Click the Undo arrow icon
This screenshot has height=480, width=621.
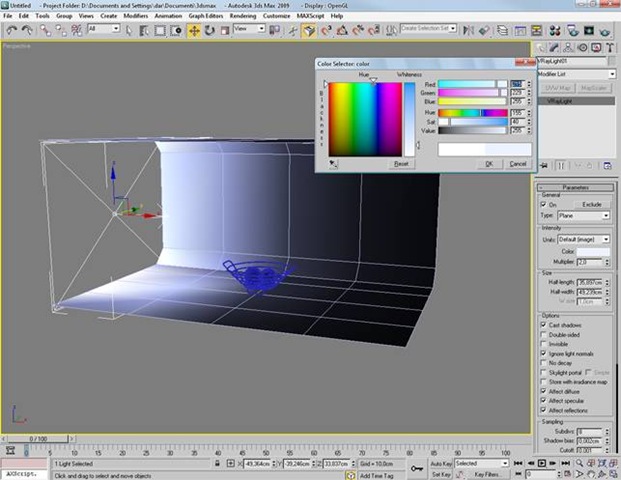(10, 30)
